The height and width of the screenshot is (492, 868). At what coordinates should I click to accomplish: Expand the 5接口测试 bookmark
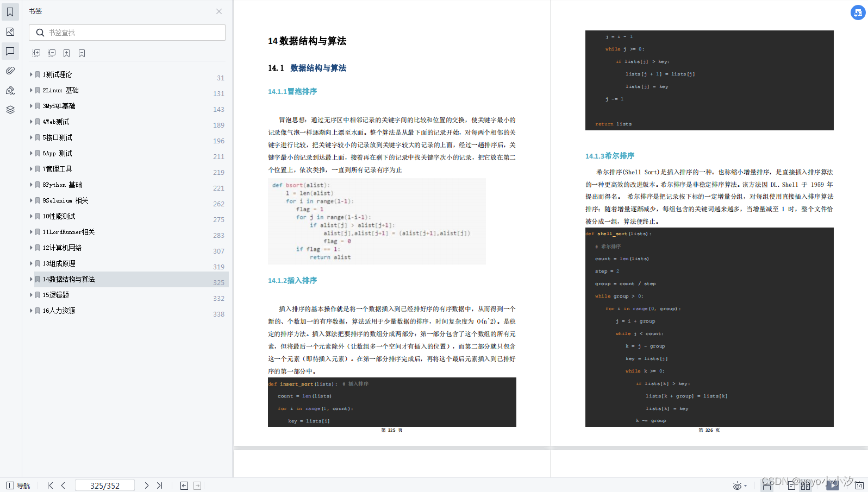tap(31, 137)
